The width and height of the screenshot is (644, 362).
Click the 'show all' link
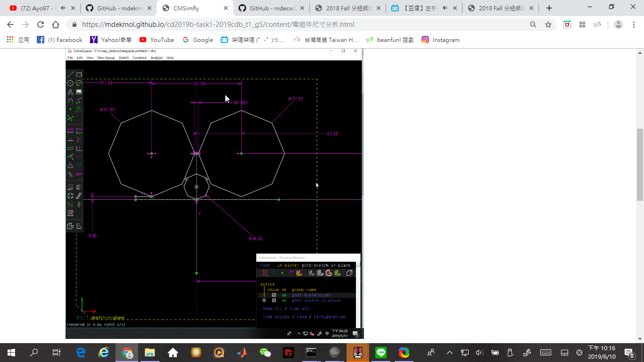(x=272, y=308)
